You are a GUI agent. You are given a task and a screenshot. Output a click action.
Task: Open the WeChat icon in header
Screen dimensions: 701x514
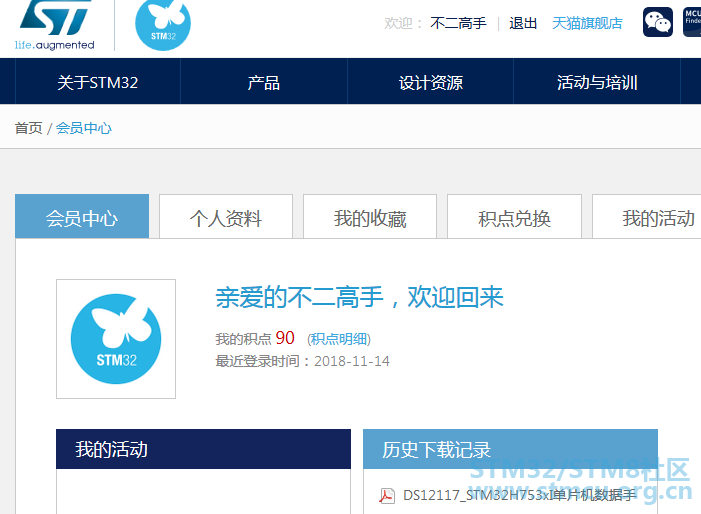[x=658, y=22]
